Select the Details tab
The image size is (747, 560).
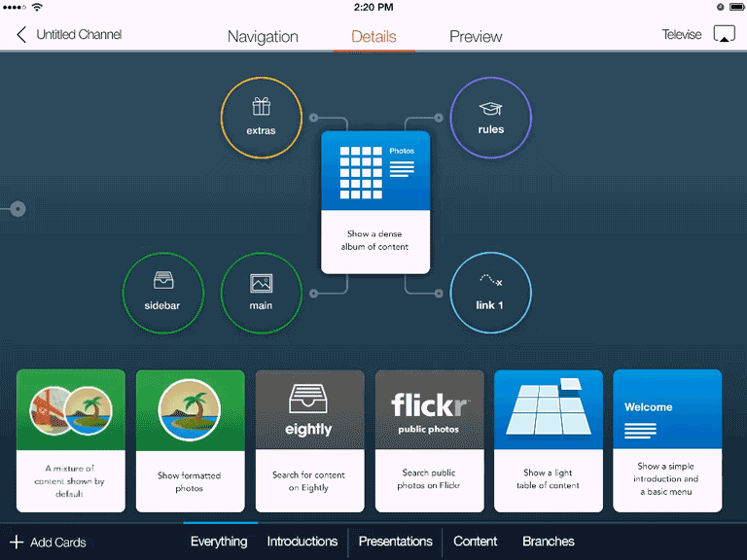pyautogui.click(x=373, y=37)
